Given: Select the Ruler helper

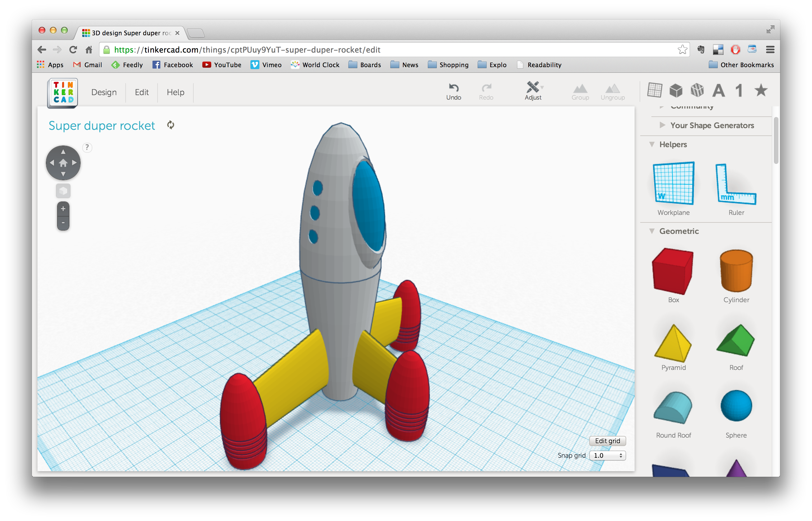Looking at the screenshot, I should tap(736, 186).
